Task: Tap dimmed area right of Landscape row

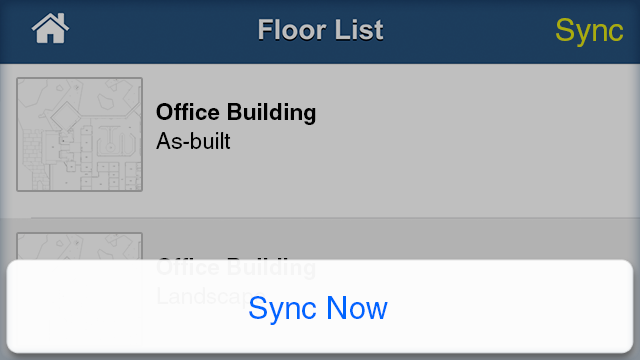Action: pos(490,239)
